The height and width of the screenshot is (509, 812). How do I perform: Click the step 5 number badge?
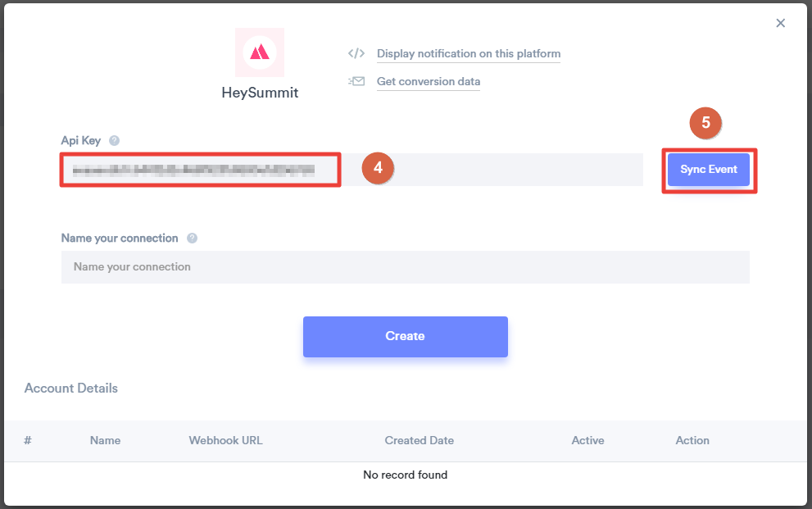[705, 123]
